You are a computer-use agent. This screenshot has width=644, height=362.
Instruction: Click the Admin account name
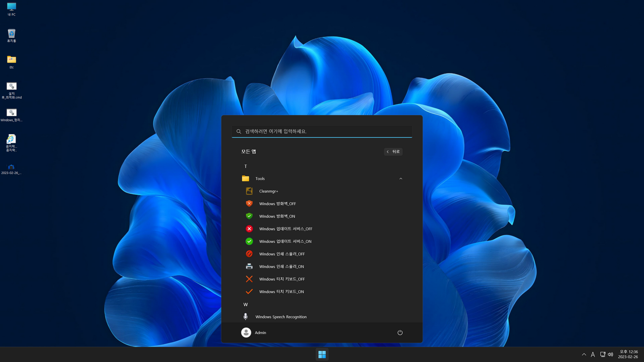pyautogui.click(x=260, y=333)
